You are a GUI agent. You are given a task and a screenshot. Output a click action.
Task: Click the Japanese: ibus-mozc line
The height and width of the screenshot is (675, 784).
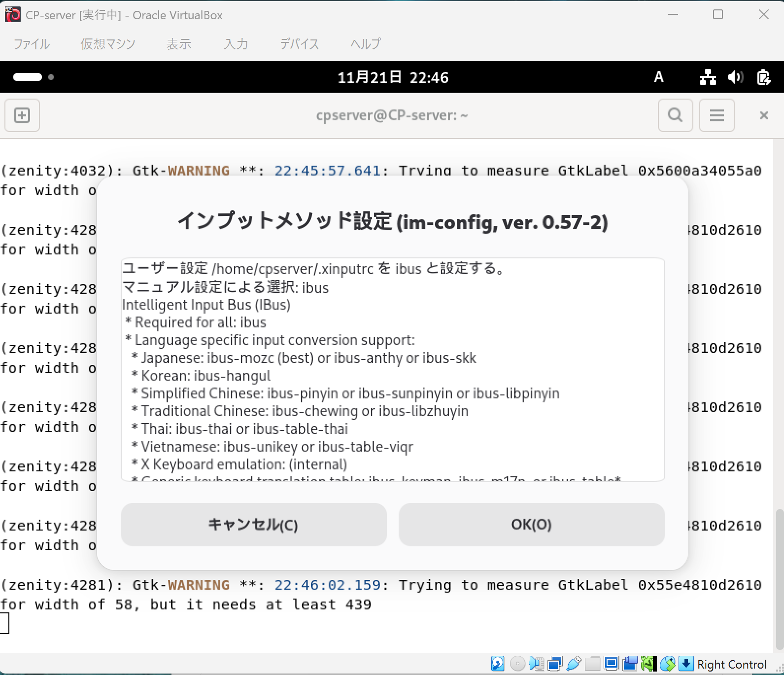point(304,358)
